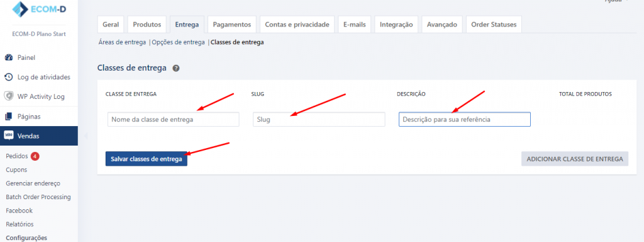Click the ECOM-D Plano Start text
Viewport: 644px width, 242px height.
pyautogui.click(x=39, y=34)
